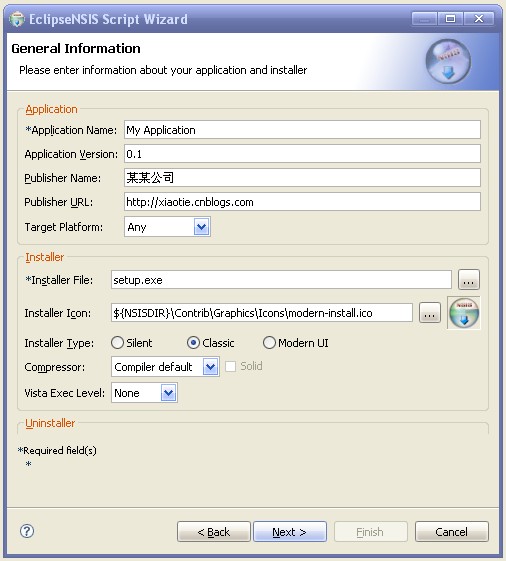Viewport: 506px width, 561px height.
Task: Go to previous page with Back
Action: pos(214,532)
